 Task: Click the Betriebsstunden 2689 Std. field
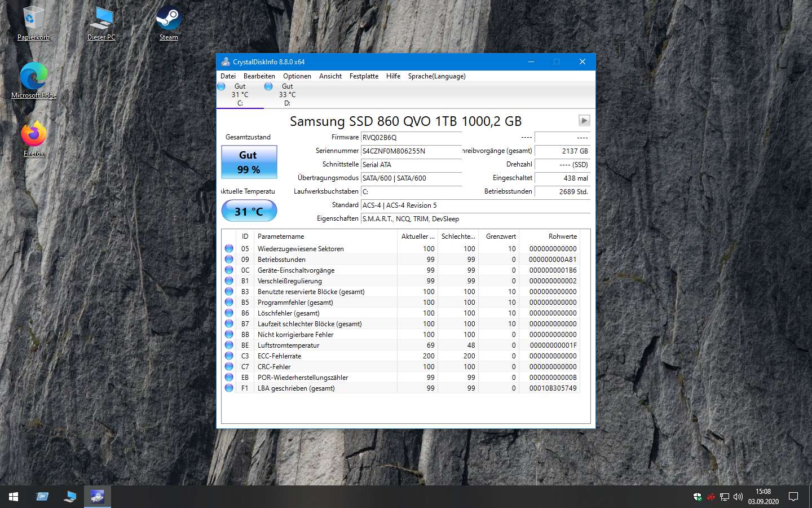pos(562,191)
